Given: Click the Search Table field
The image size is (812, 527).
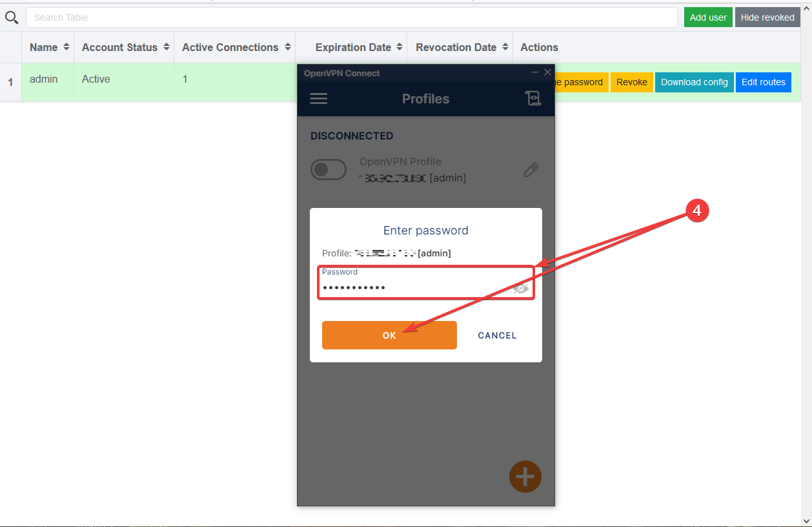Looking at the screenshot, I should (352, 17).
